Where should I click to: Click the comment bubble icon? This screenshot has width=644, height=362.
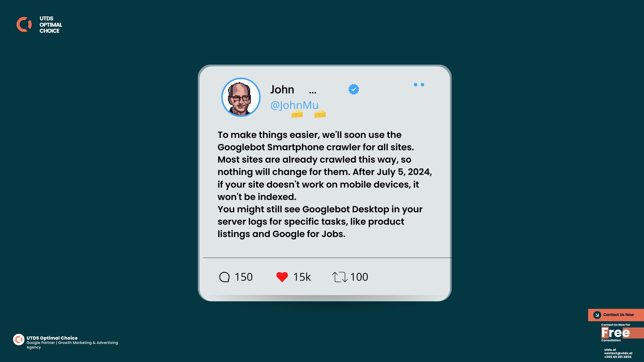[225, 277]
